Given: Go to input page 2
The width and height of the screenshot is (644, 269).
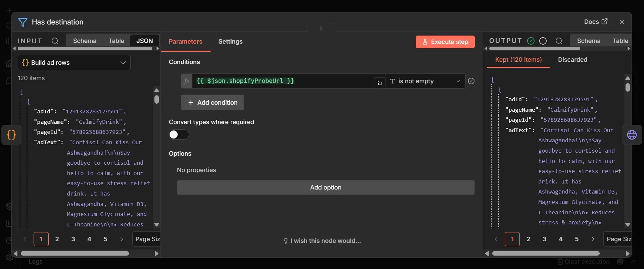Looking at the screenshot, I should coord(57,239).
